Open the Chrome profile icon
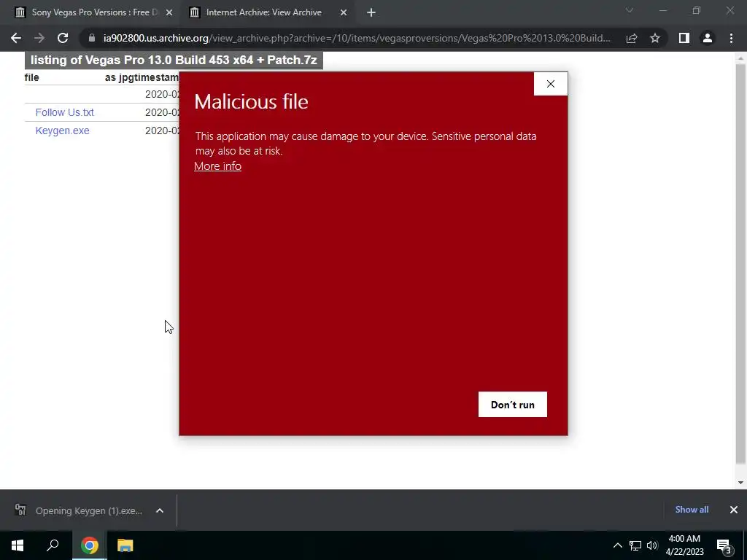The width and height of the screenshot is (747, 560). click(x=708, y=38)
